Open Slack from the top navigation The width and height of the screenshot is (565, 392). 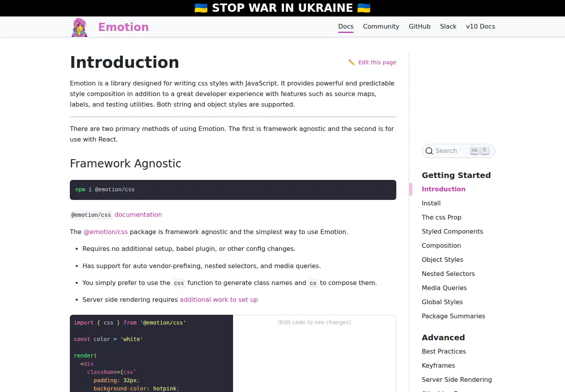448,27
